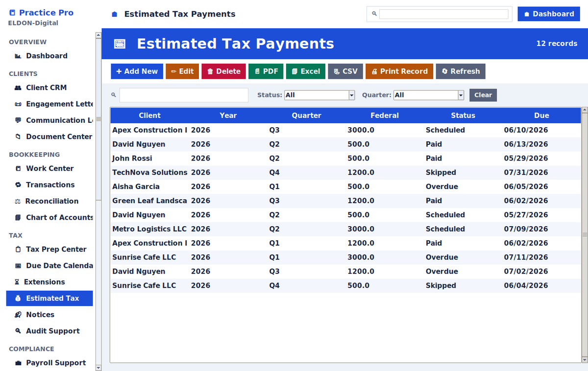Viewport: 588px width, 371px height.
Task: Click the Chart of Accounts icon
Action: 18,218
